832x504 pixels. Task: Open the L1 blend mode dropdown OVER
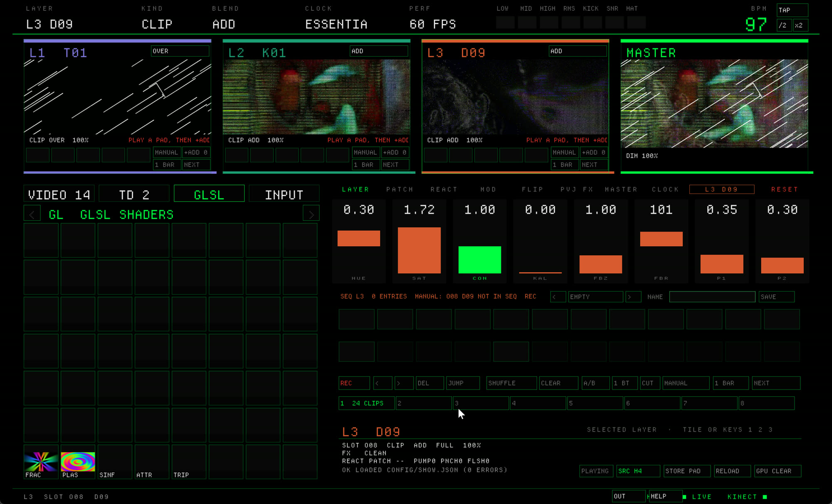(180, 51)
